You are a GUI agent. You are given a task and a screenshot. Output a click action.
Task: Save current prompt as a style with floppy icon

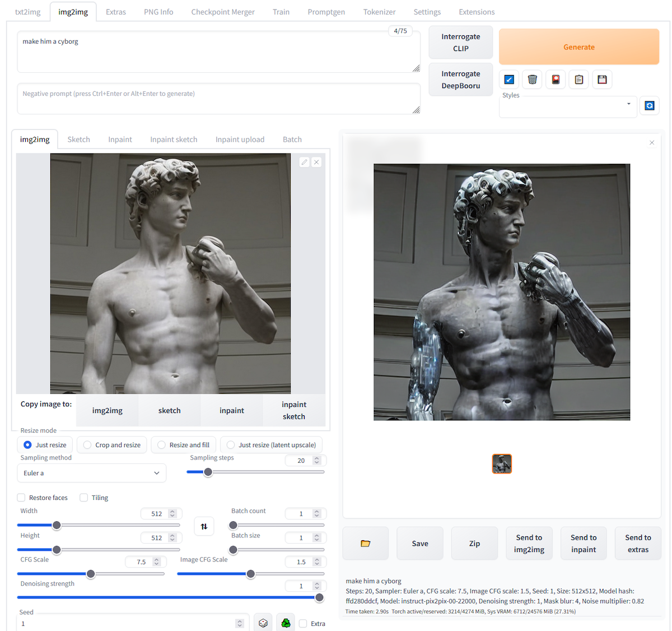click(x=602, y=79)
